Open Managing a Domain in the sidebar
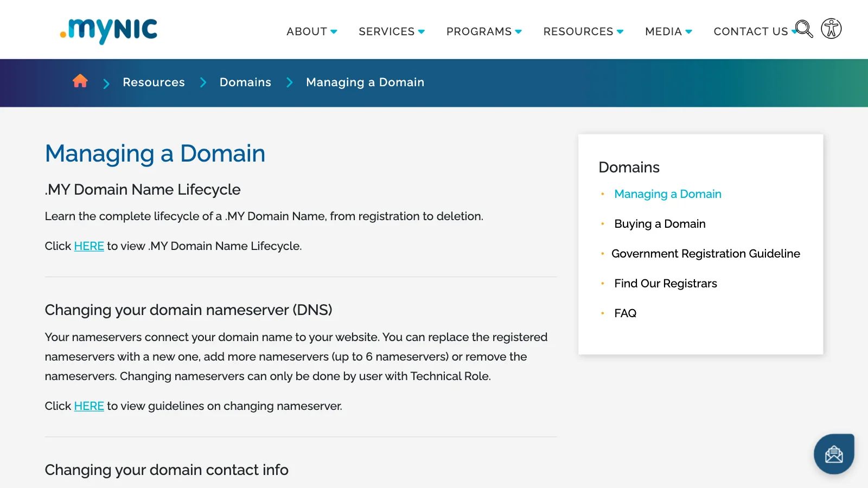The width and height of the screenshot is (868, 488). 668,194
